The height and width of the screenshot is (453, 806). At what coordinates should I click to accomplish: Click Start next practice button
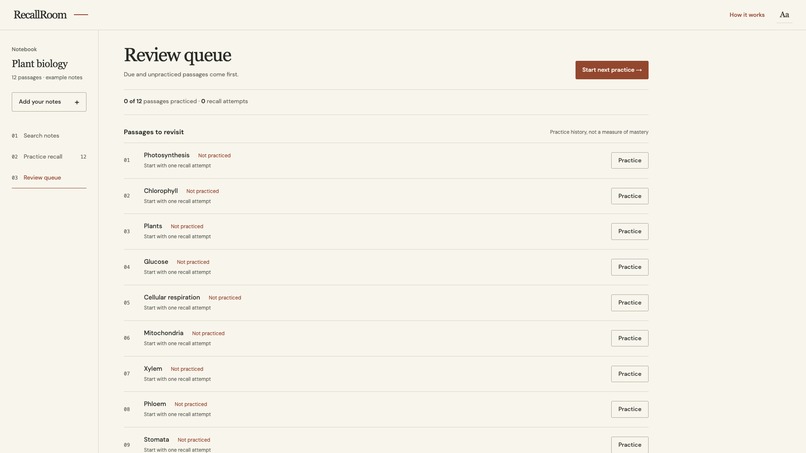612,70
